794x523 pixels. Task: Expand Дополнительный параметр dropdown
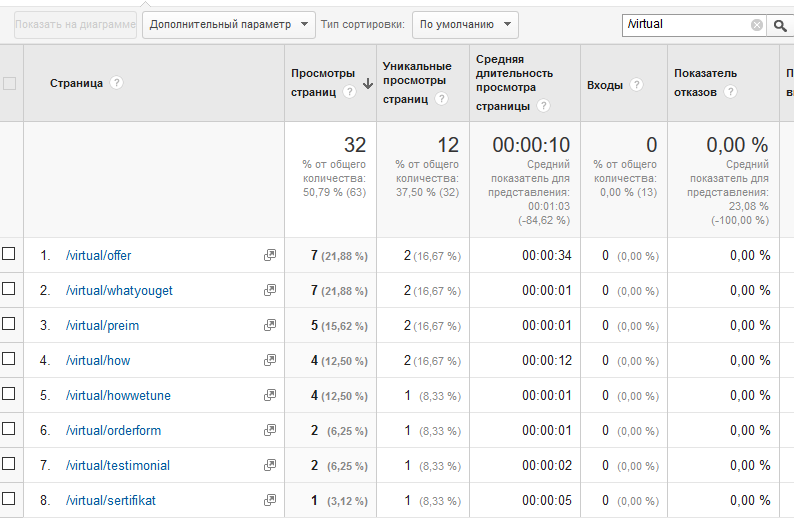click(x=228, y=24)
